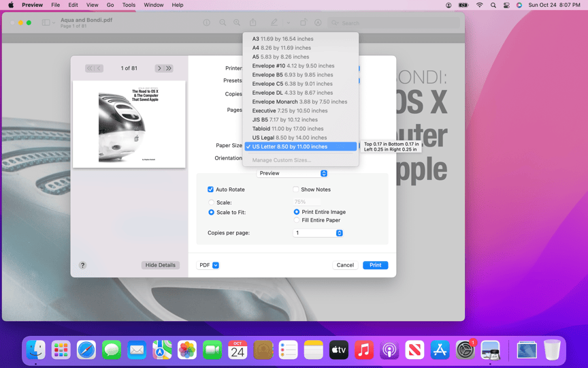The image size is (588, 368).
Task: Launch Safari from the dock
Action: [86, 350]
